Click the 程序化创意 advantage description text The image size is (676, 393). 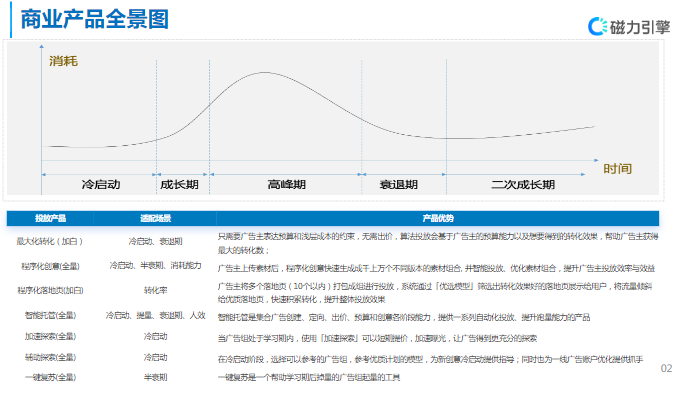pos(436,268)
